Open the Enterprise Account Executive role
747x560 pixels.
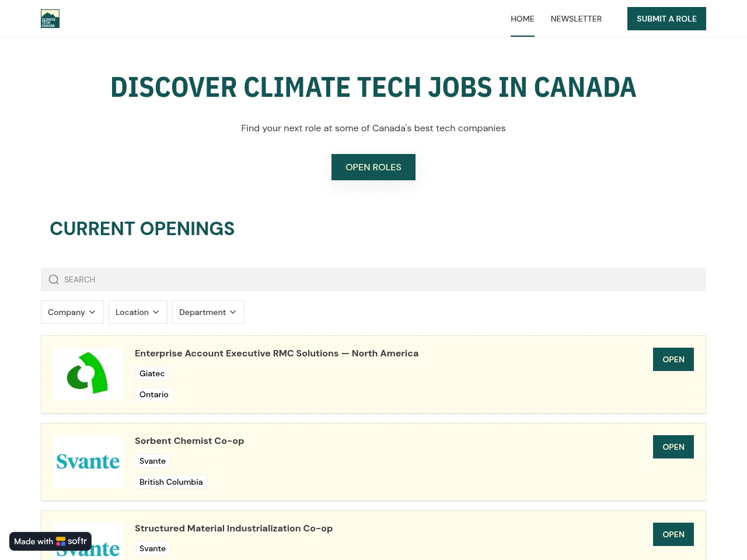tap(673, 359)
